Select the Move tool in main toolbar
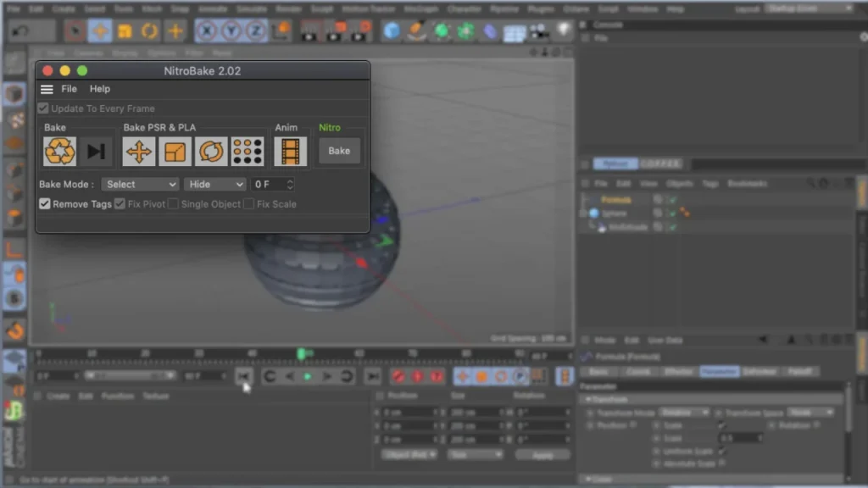868x488 pixels. (100, 30)
